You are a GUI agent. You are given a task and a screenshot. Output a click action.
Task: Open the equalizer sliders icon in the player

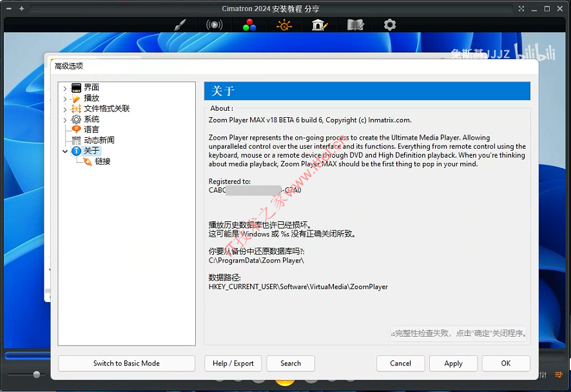coord(543,375)
